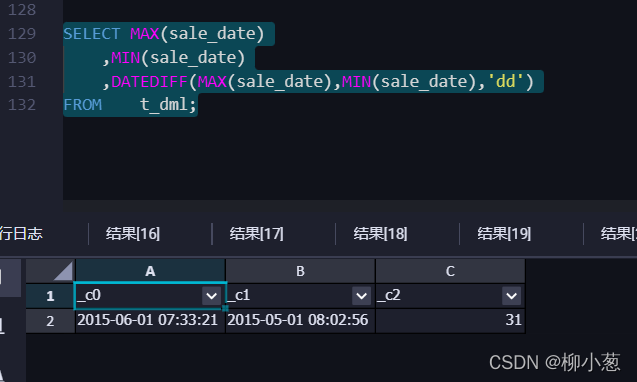This screenshot has width=637, height=382.
Task: Place the cursor on line 132 FROM clause
Action: (130, 105)
